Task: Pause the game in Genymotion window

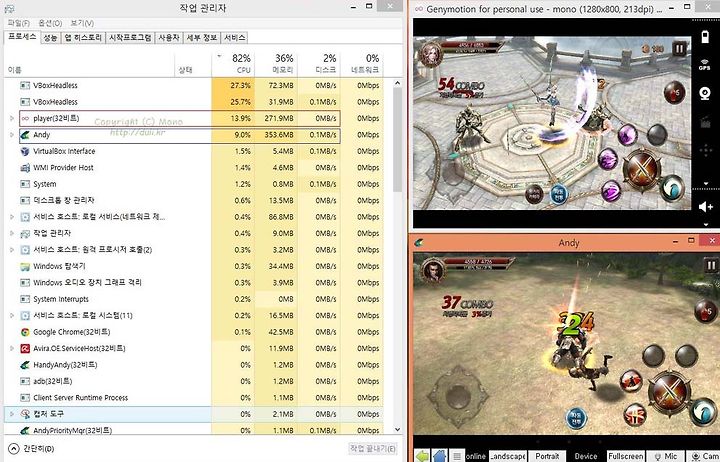Action: coord(679,48)
